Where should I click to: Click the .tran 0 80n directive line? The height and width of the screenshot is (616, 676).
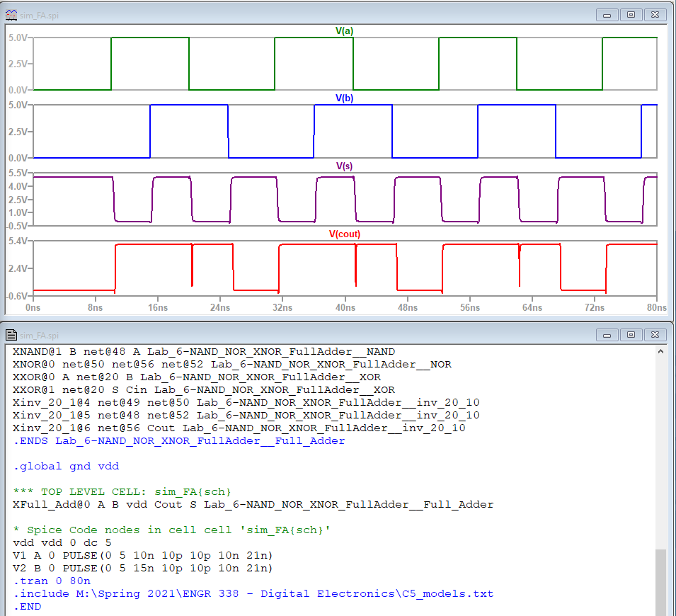pyautogui.click(x=52, y=581)
